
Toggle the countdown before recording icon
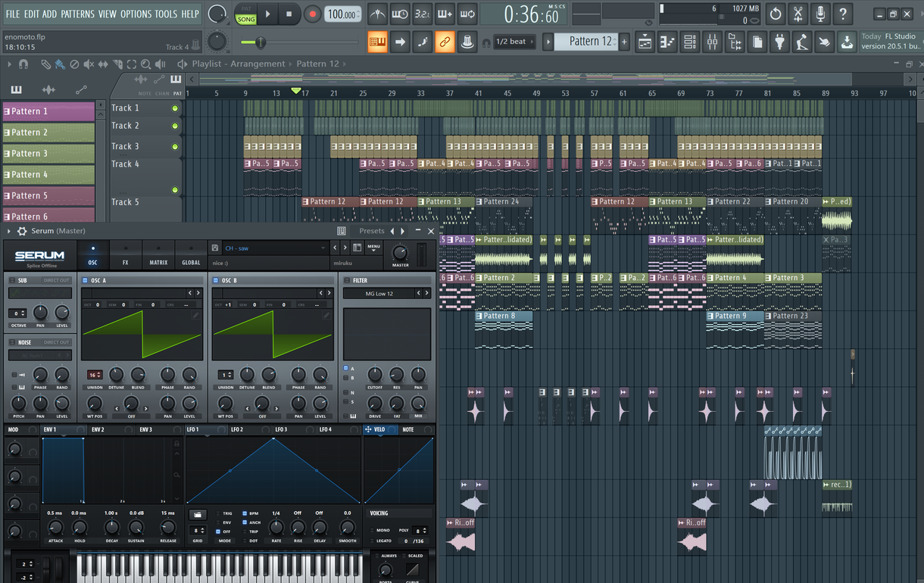click(422, 14)
